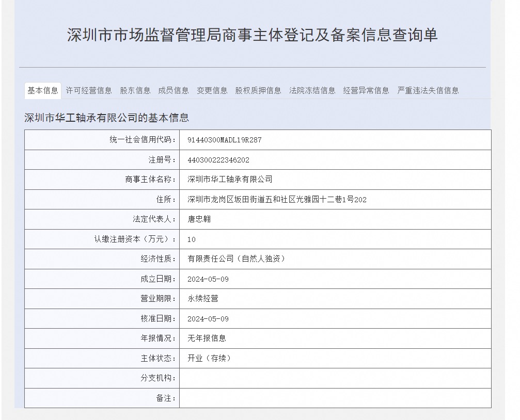The image size is (520, 420).
Task: Click the 无年报信息 value
Action: (x=207, y=338)
